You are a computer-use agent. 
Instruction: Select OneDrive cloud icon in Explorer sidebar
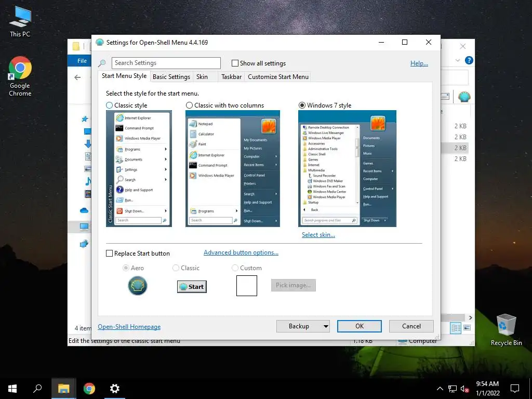coord(84,210)
